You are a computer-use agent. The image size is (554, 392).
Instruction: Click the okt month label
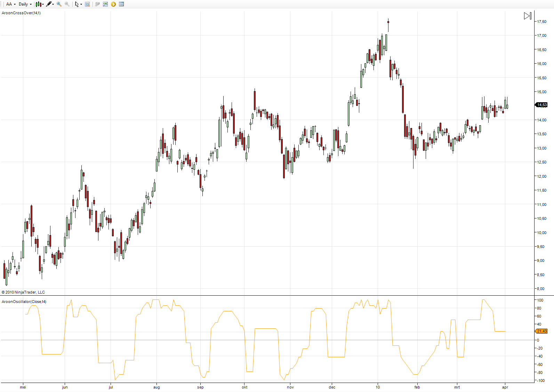click(244, 387)
